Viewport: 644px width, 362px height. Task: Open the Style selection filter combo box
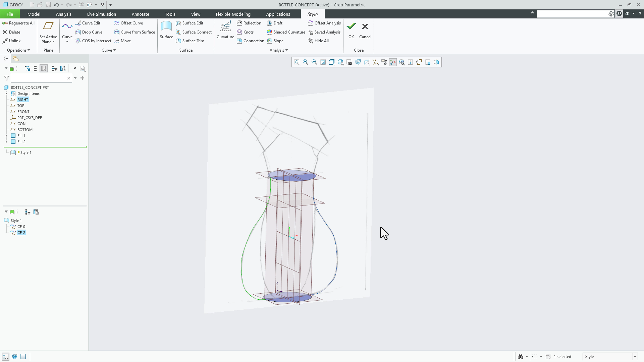[610, 357]
